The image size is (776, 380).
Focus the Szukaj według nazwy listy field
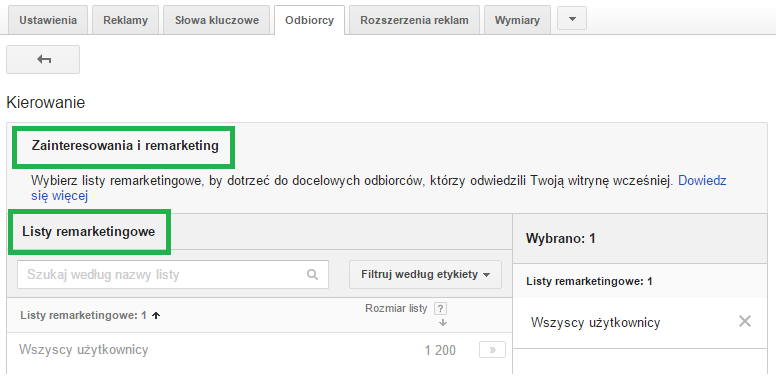[x=173, y=275]
